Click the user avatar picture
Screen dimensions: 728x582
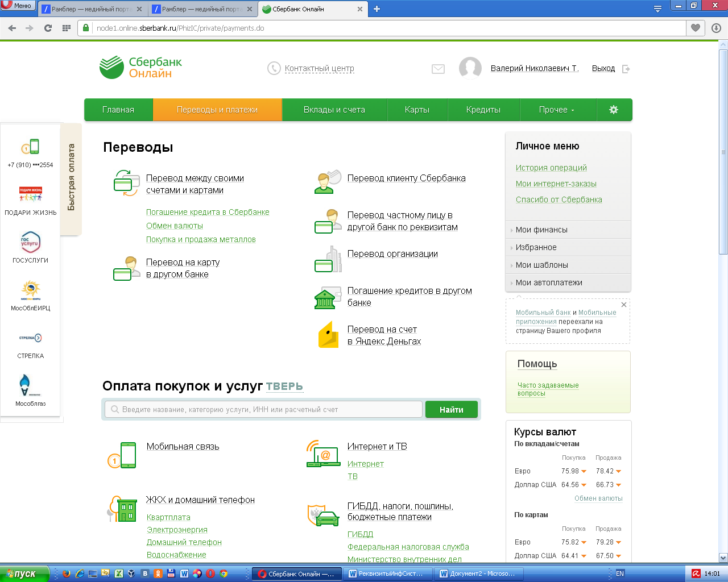(x=470, y=68)
